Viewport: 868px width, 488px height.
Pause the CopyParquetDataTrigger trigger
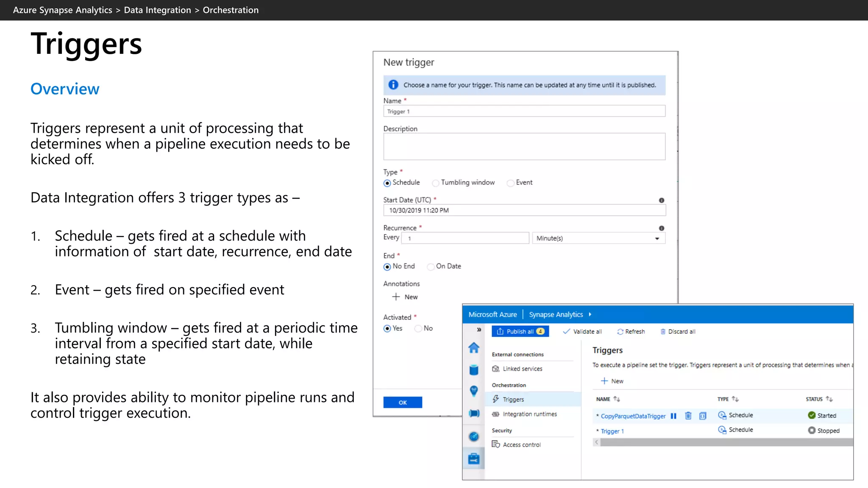(x=673, y=416)
